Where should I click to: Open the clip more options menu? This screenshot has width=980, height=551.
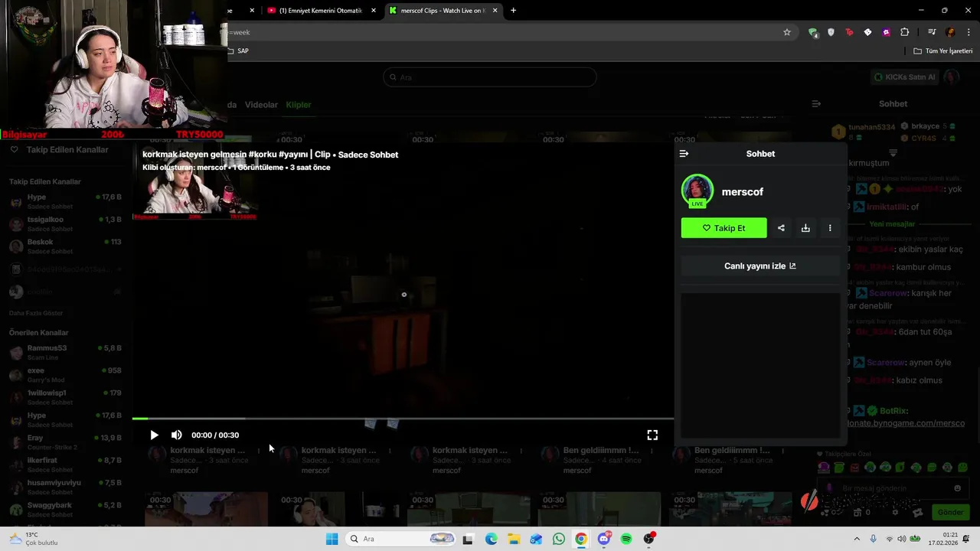point(830,228)
